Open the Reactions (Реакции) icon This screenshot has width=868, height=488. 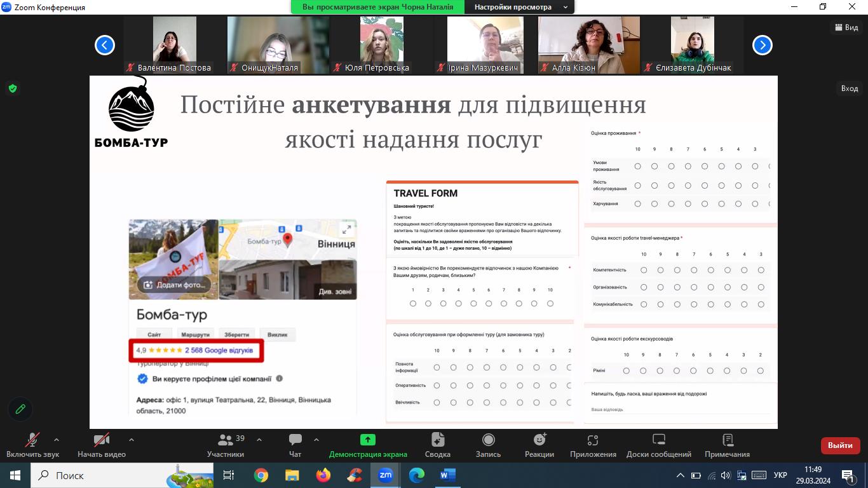point(539,440)
